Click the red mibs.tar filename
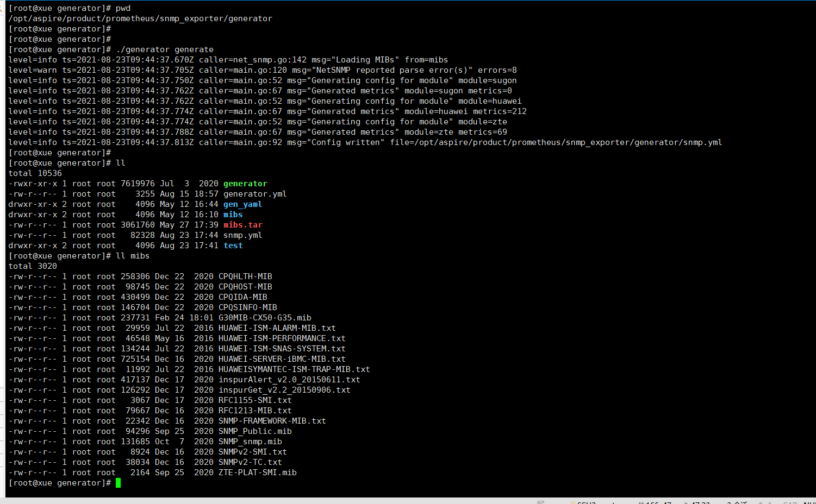The width and height of the screenshot is (816, 504). pos(243,224)
